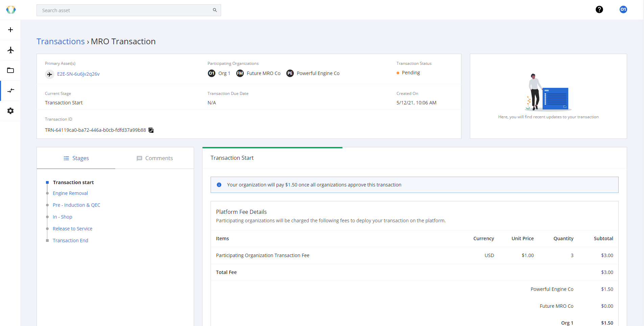Click the Future MRO Co organization name
This screenshot has width=644, height=326.
[263, 73]
